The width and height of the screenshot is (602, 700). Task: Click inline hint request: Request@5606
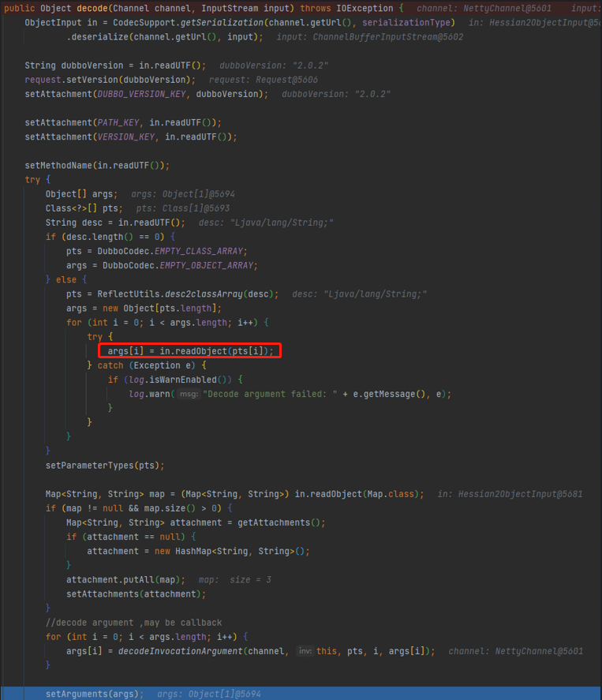pos(264,80)
